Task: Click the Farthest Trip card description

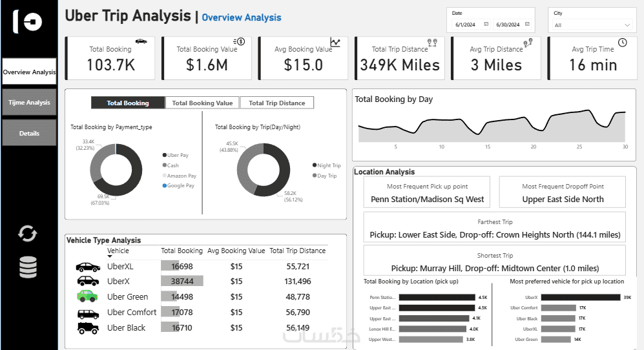Action: [495, 234]
